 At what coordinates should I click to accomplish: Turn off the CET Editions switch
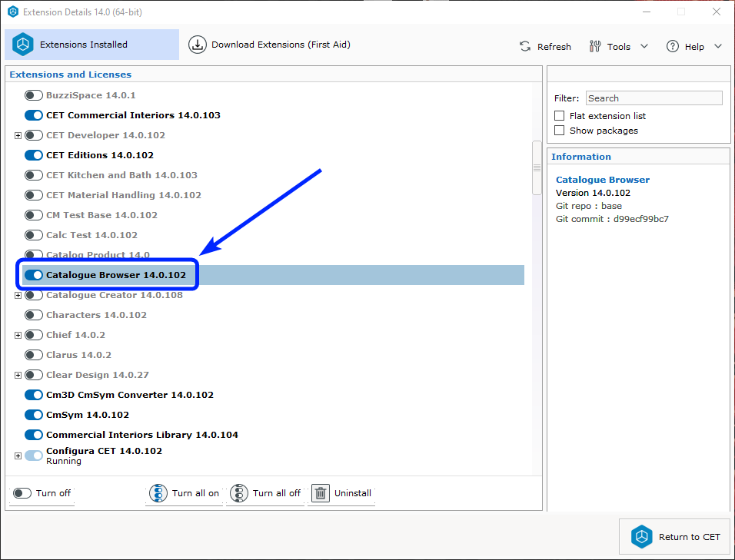(x=34, y=155)
